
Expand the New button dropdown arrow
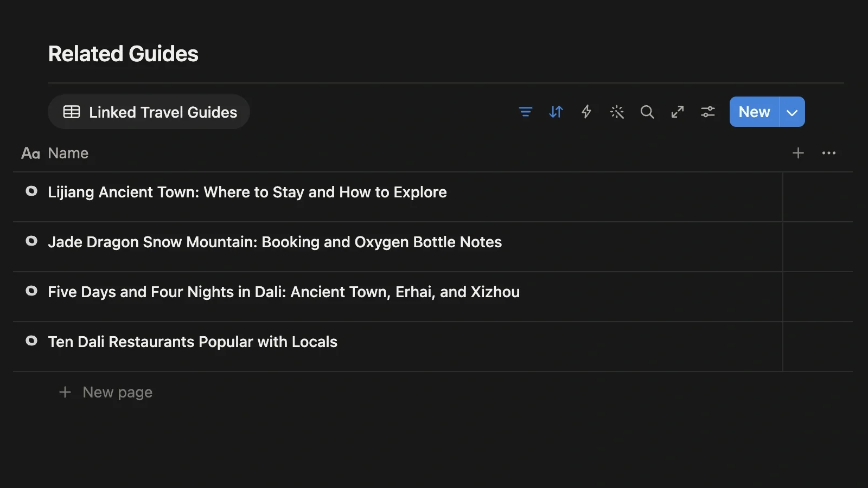(x=792, y=112)
